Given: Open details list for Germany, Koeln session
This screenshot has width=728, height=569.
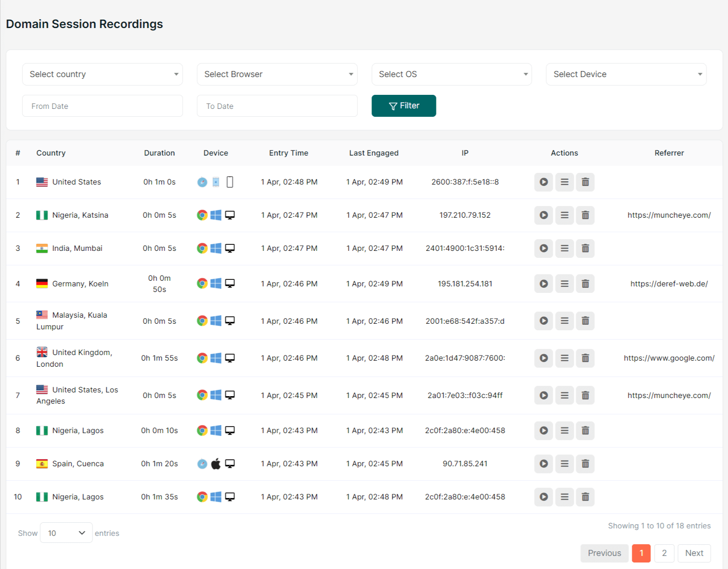Looking at the screenshot, I should click(x=564, y=284).
